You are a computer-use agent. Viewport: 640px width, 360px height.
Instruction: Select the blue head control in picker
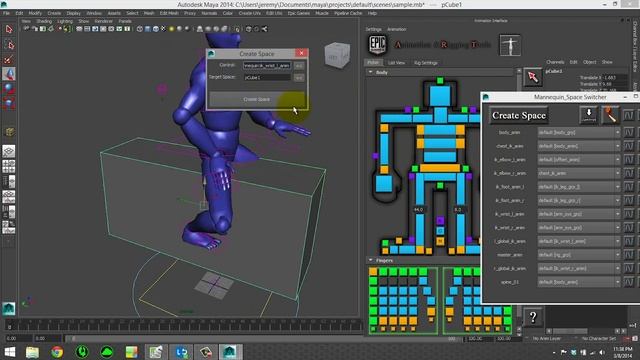tap(440, 96)
